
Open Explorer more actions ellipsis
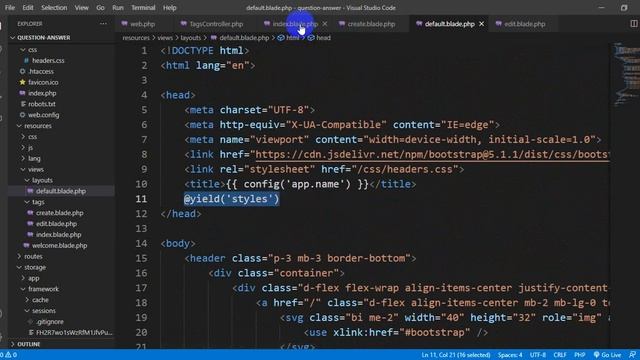pyautogui.click(x=103, y=24)
